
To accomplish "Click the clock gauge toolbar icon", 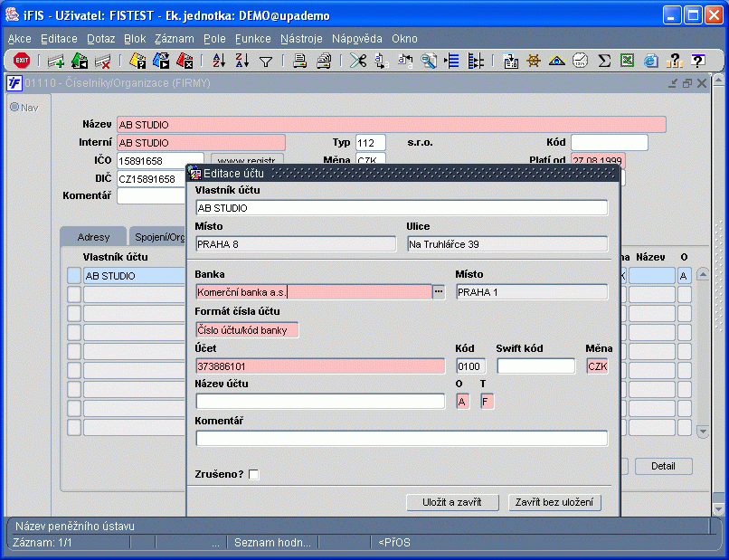I will coord(580,61).
